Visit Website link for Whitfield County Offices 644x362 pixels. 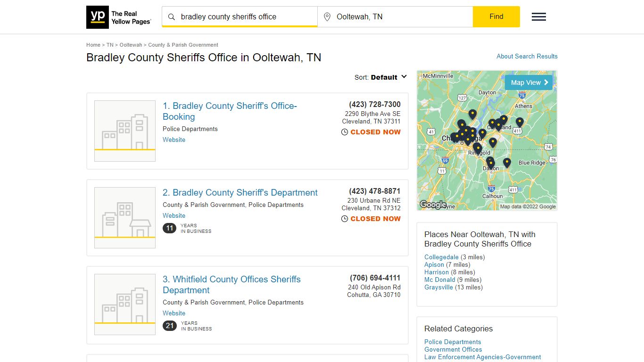[174, 313]
